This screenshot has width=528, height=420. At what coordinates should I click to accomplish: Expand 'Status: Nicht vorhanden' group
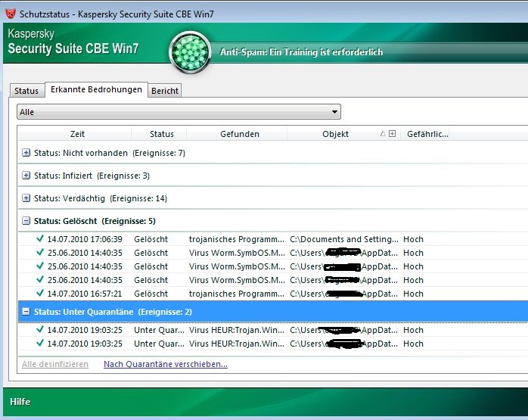coord(26,153)
